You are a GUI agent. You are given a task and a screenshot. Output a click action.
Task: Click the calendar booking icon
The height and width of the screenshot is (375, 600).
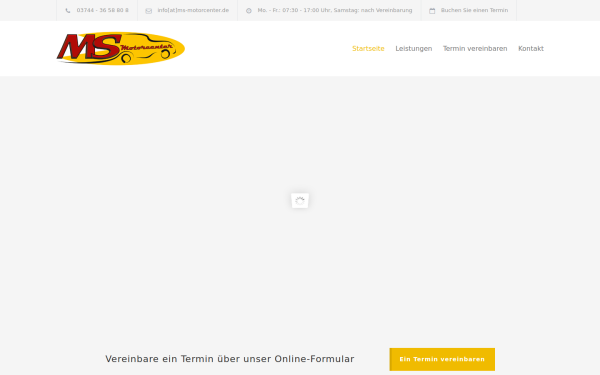pyautogui.click(x=432, y=11)
